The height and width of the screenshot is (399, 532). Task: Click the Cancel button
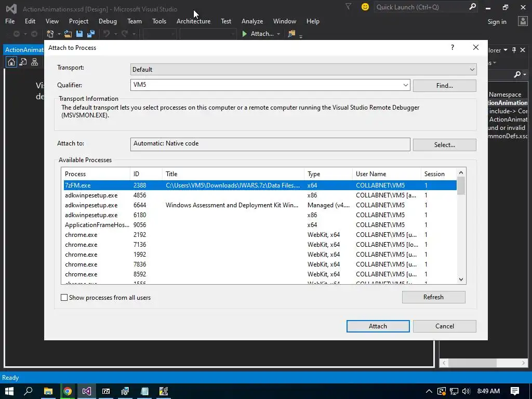(445, 326)
